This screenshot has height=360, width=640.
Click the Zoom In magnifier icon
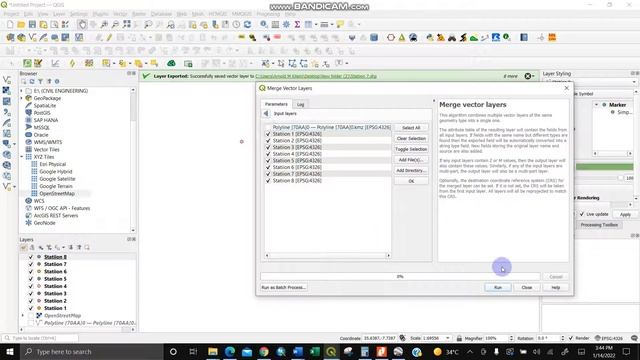tap(104, 24)
